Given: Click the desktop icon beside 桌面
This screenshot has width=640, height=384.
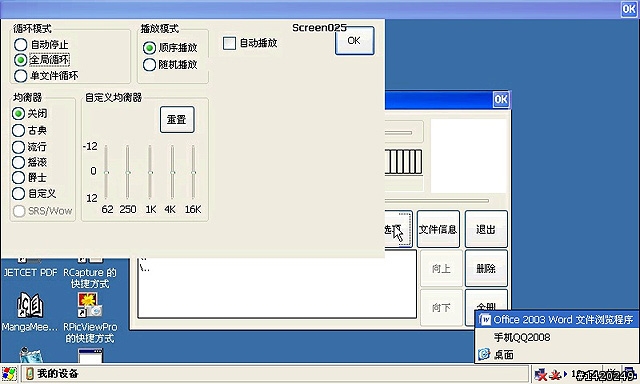Looking at the screenshot, I should [484, 354].
